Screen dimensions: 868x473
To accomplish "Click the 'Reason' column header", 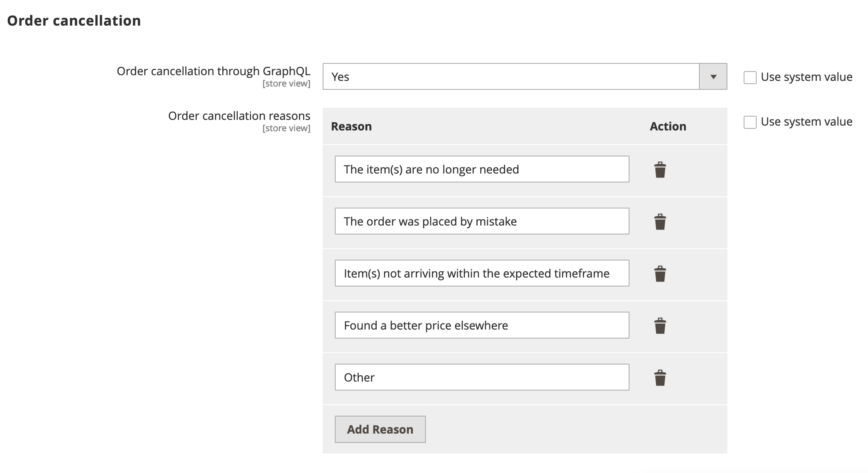I will pos(352,126).
